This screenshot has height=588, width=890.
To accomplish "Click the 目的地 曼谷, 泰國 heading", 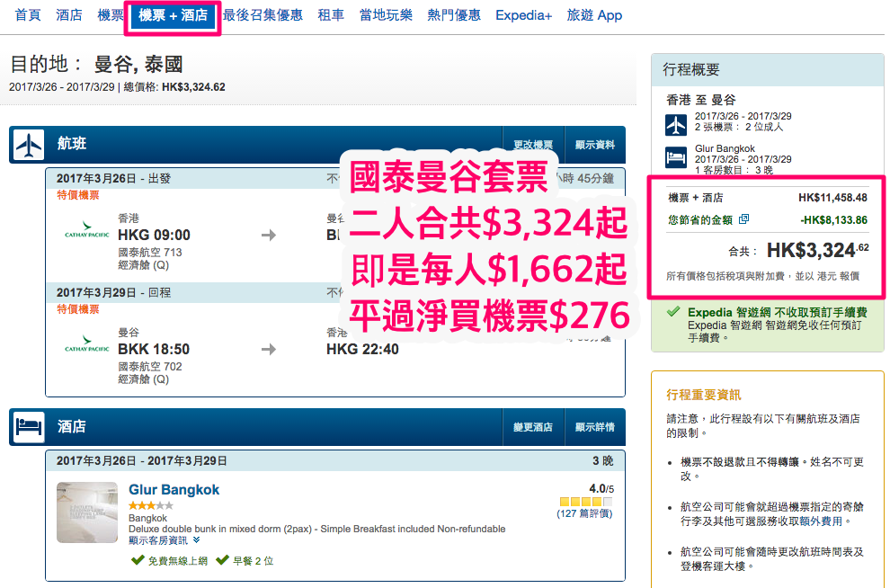I will [x=96, y=64].
